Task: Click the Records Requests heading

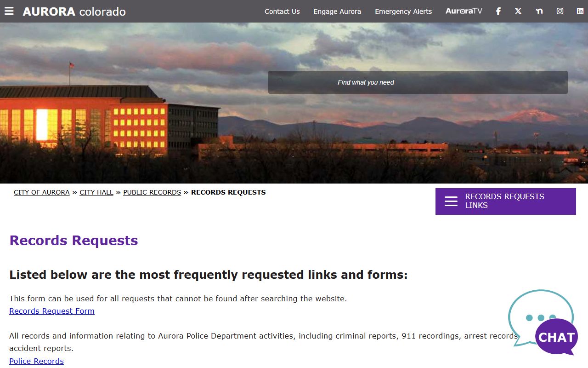Action: click(74, 240)
